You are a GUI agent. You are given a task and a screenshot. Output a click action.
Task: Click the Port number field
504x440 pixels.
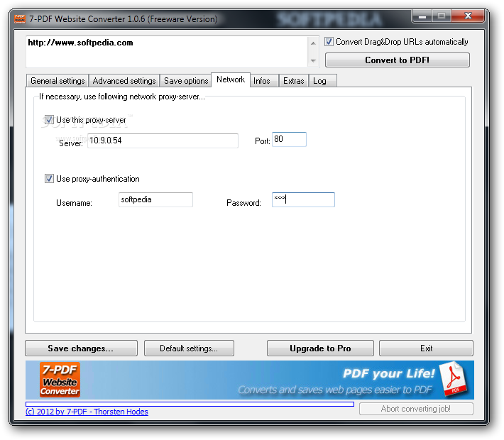[x=289, y=140]
